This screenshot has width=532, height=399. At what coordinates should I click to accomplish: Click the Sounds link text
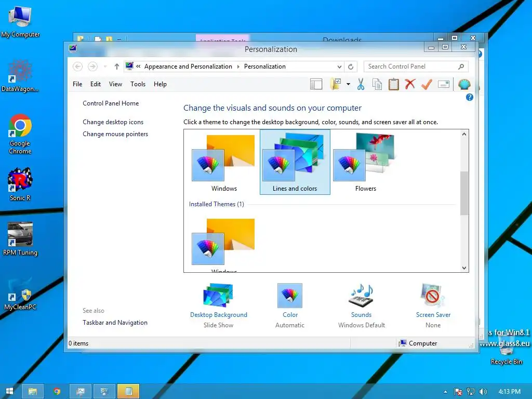362,314
